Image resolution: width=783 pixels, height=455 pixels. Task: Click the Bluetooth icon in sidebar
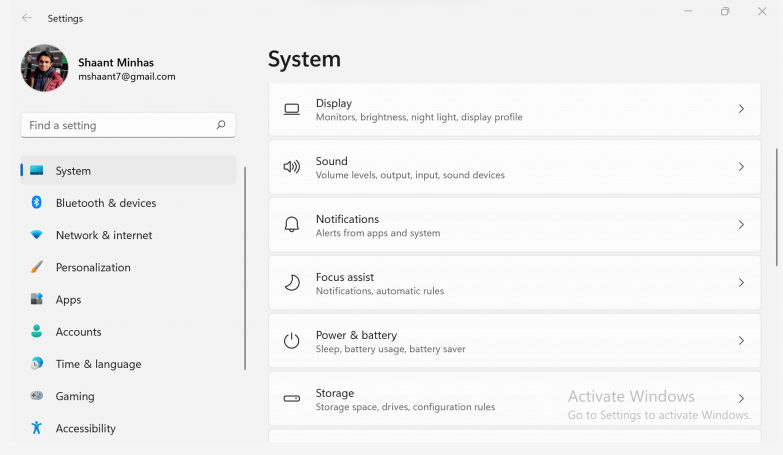pos(36,202)
